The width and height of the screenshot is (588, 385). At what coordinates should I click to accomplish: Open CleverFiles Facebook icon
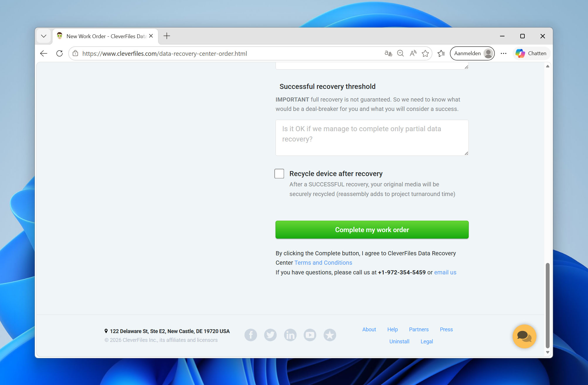tap(251, 335)
